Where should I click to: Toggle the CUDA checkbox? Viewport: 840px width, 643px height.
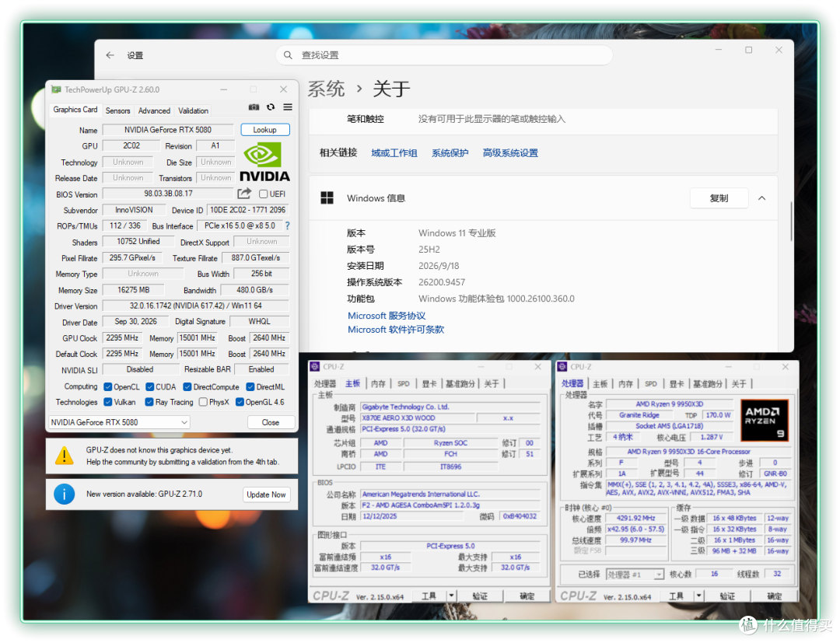[x=150, y=386]
